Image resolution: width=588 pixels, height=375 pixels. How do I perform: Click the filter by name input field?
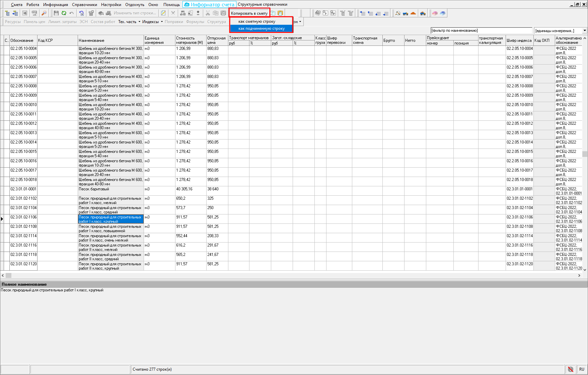(481, 30)
